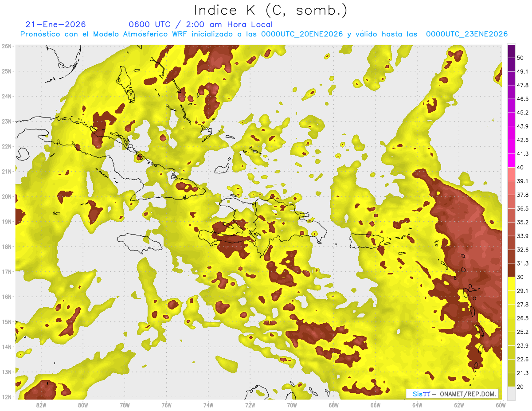
Task: Pick the bright yellow segment between 29.1 and 30
Action: pos(512,284)
